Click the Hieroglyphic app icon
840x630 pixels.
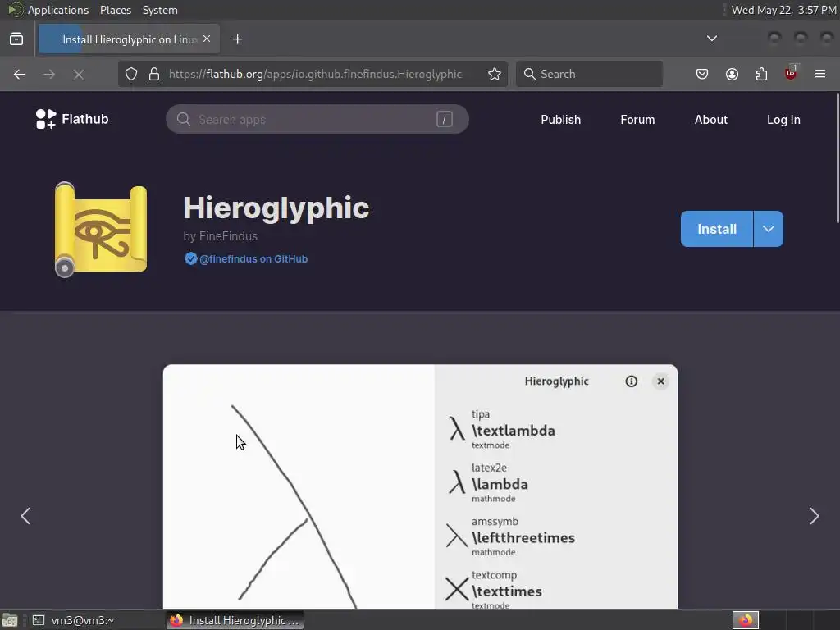(101, 230)
